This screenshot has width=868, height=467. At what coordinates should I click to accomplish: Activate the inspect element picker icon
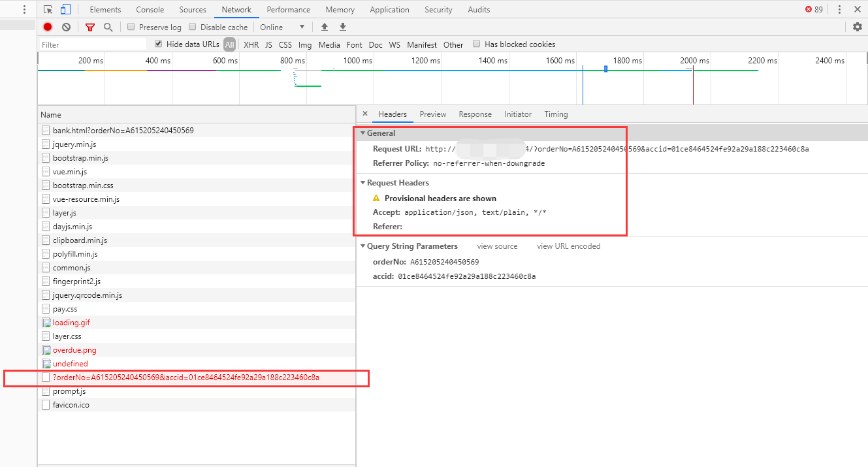(x=48, y=9)
